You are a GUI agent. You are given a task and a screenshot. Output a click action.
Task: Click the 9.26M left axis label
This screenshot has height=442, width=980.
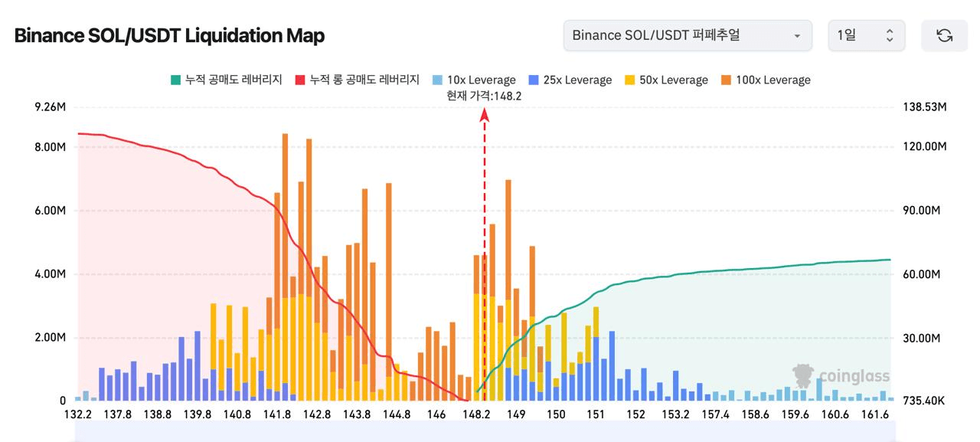[x=51, y=107]
